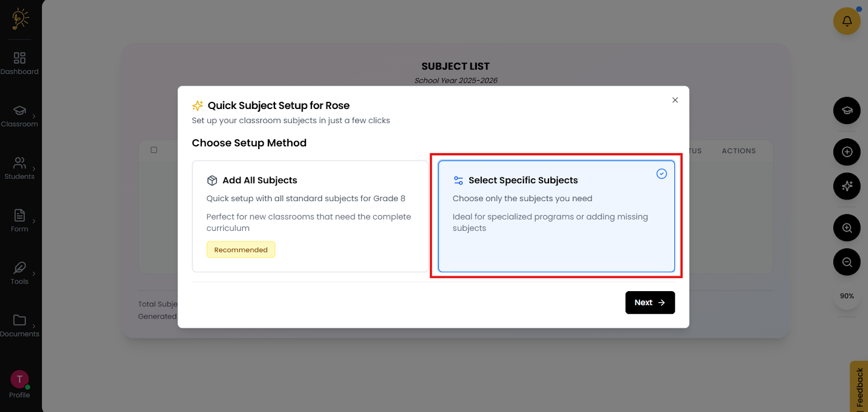The height and width of the screenshot is (412, 868).
Task: Expand the Students sidebar menu
Action: (x=20, y=169)
